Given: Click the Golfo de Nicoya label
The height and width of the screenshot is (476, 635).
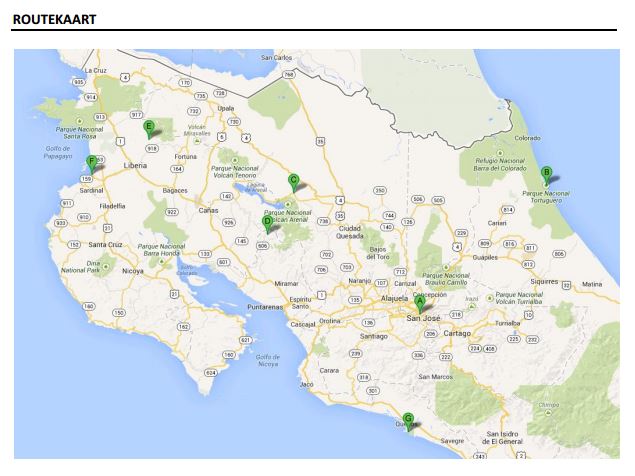Looking at the screenshot, I should (x=268, y=361).
